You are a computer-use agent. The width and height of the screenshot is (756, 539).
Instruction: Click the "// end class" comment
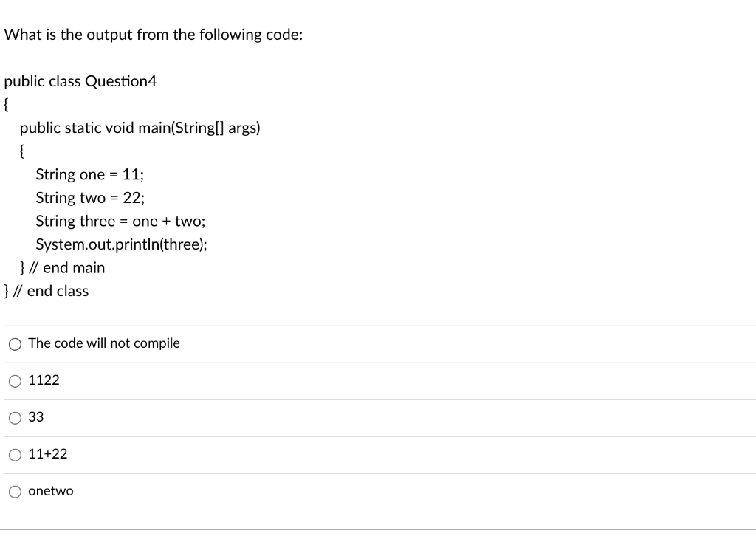(x=47, y=290)
